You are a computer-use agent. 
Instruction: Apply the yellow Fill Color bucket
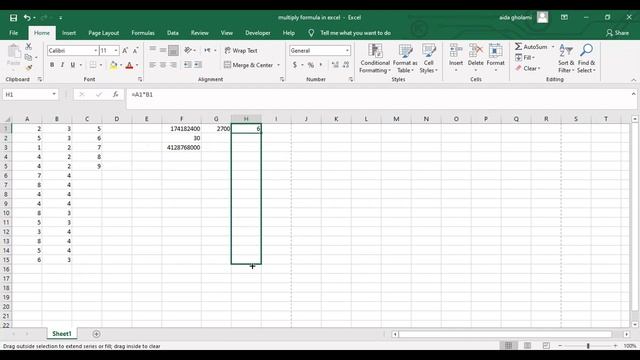click(x=113, y=65)
